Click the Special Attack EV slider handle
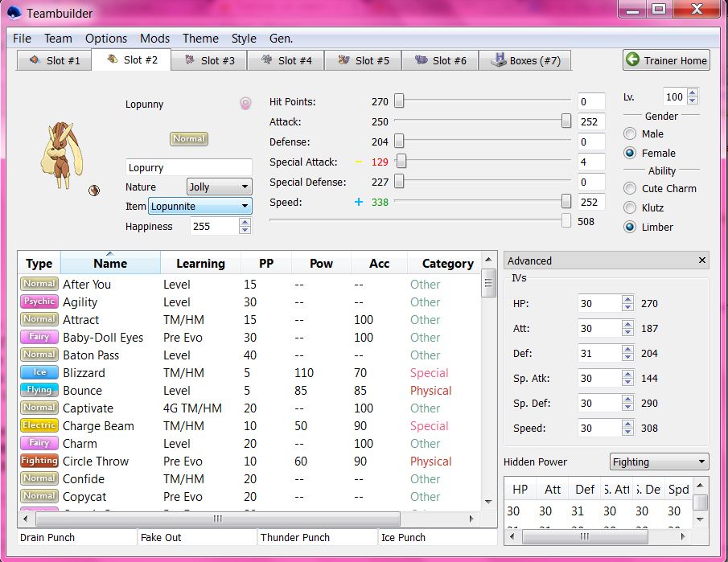 401,161
